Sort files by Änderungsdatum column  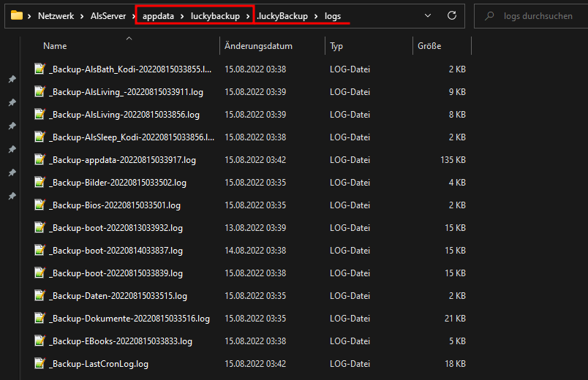[258, 46]
